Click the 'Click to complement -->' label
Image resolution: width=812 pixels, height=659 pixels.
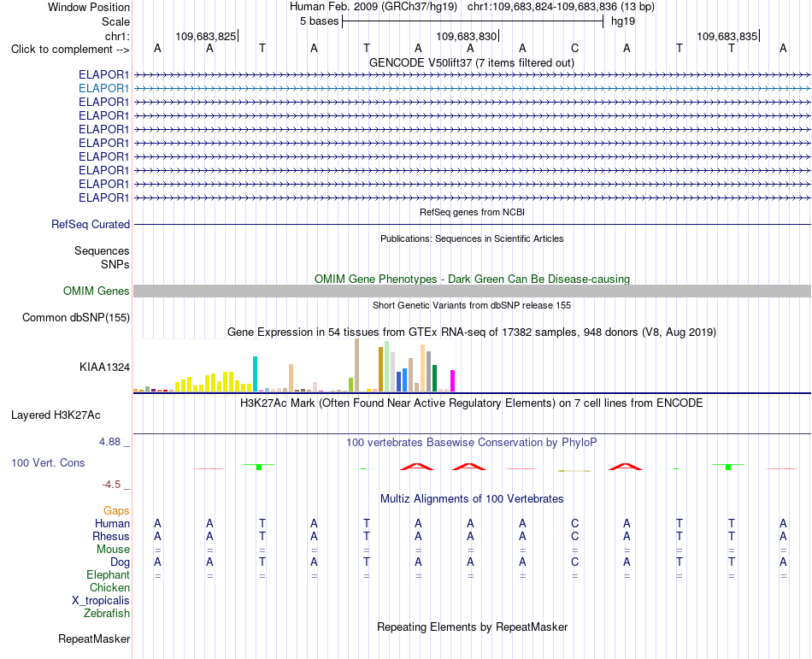pos(70,50)
